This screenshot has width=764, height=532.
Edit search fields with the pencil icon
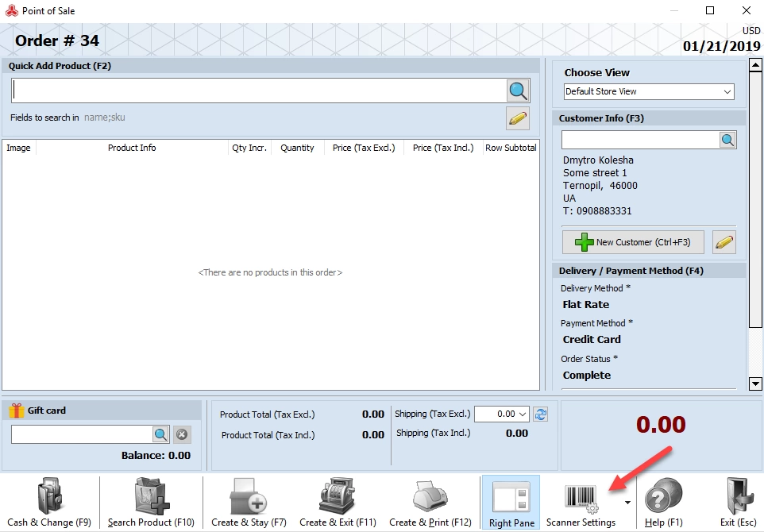[518, 118]
